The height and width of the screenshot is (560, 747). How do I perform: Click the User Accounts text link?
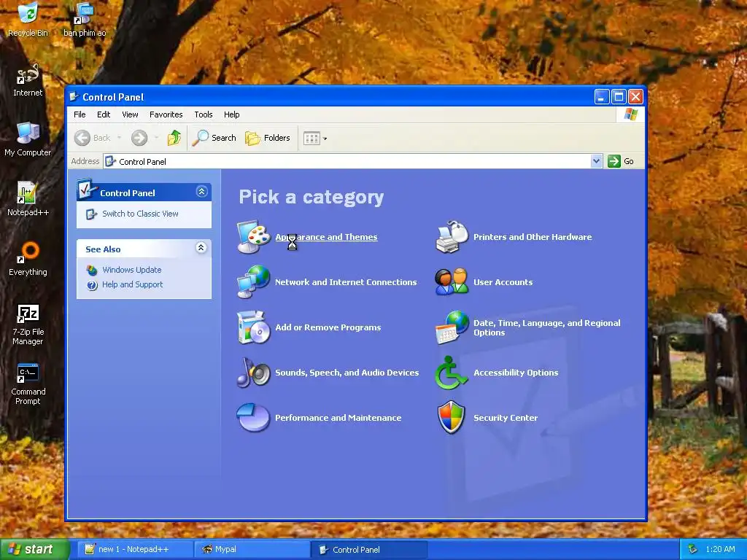(x=503, y=282)
